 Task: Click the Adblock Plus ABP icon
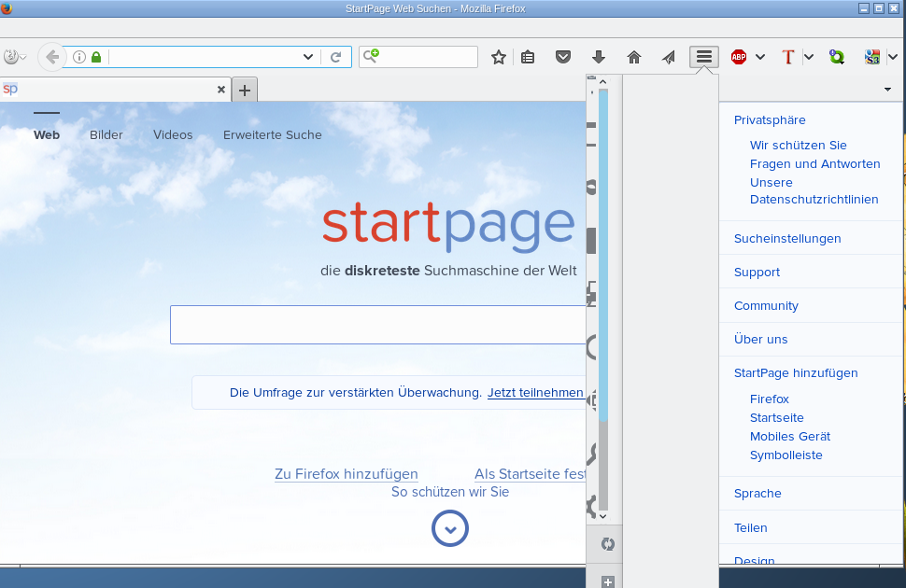739,57
